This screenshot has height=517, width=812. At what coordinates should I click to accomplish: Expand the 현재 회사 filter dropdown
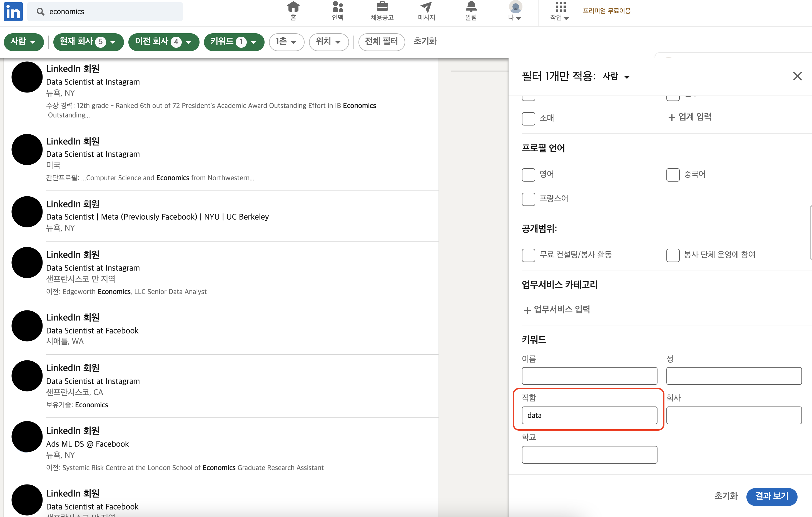88,42
